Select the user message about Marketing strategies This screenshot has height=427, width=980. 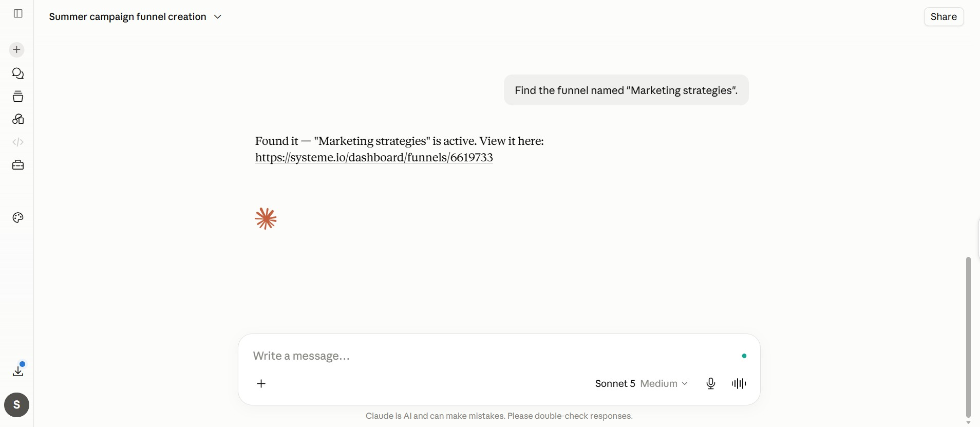626,90
